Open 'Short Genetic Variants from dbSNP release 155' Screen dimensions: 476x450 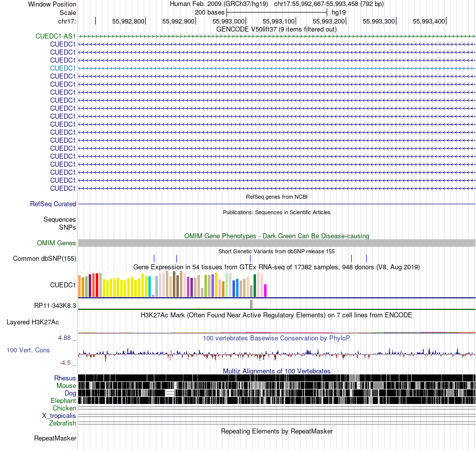click(277, 251)
